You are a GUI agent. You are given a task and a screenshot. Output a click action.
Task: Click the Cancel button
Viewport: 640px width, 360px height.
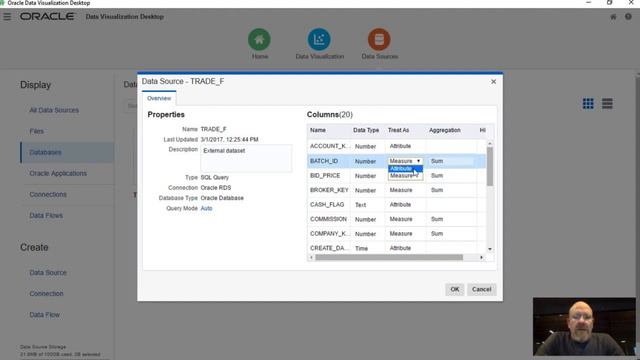(x=482, y=289)
